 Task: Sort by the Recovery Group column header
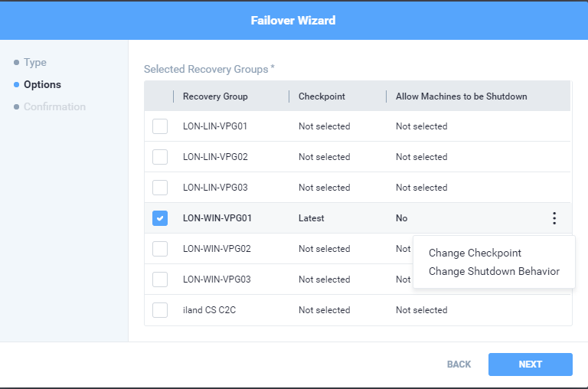coord(215,96)
